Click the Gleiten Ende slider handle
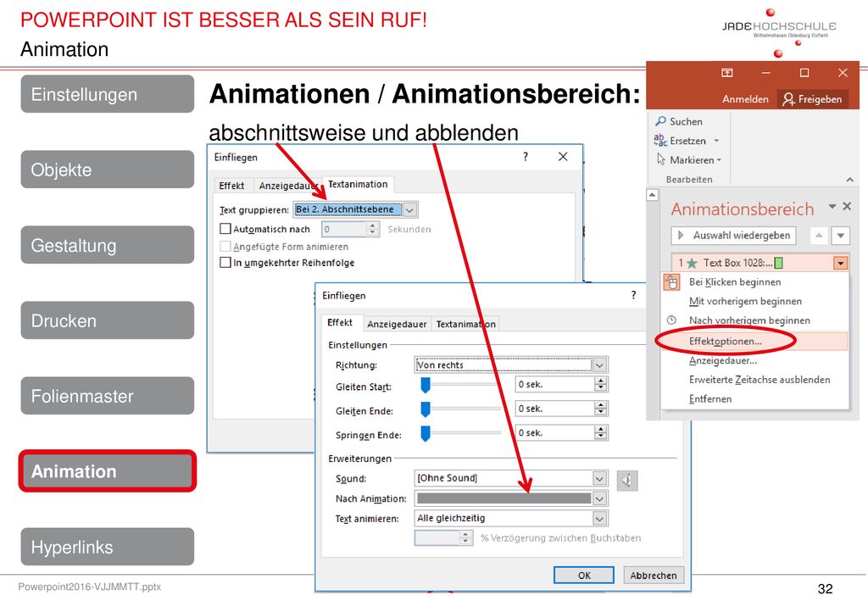Screen dimensions: 868x601 426,409
